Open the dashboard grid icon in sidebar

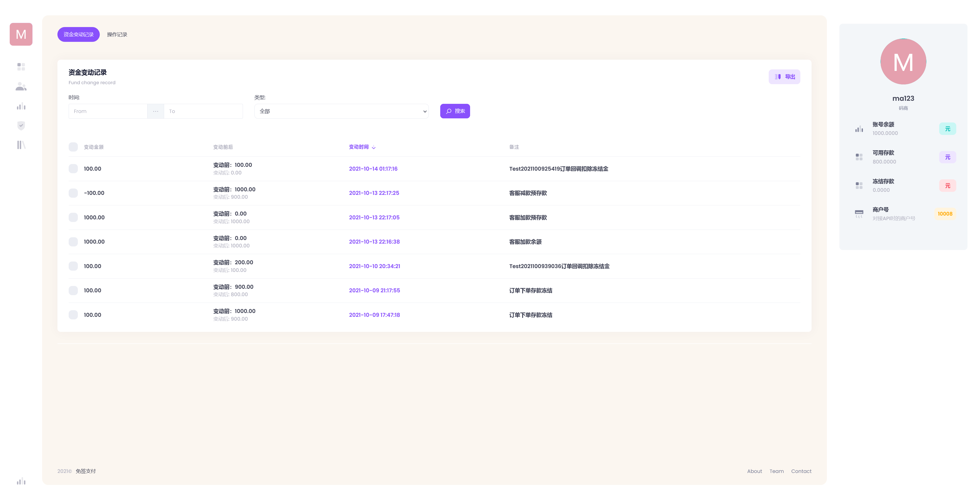(21, 67)
